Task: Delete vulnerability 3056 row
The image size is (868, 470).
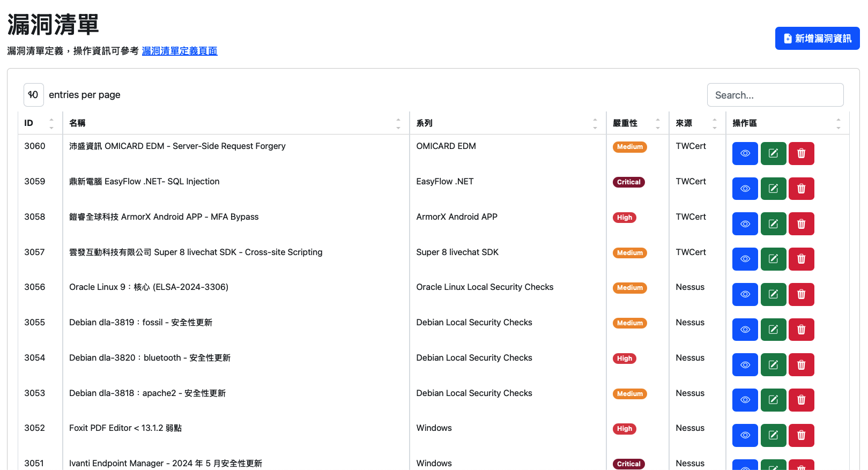Action: pos(801,294)
